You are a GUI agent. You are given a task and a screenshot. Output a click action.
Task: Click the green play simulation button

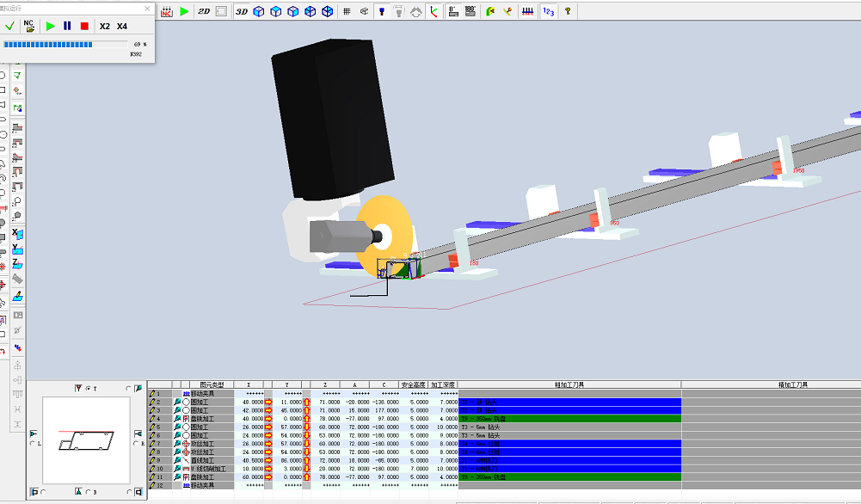coord(50,27)
